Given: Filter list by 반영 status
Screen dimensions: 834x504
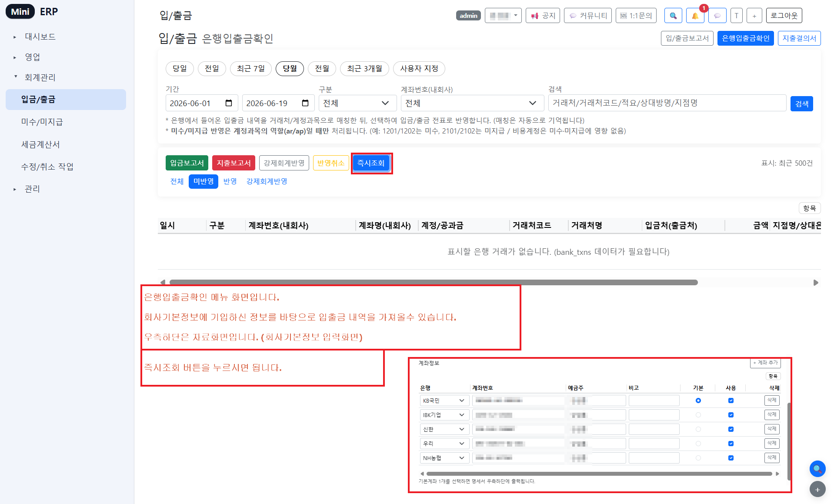Looking at the screenshot, I should coord(230,181).
